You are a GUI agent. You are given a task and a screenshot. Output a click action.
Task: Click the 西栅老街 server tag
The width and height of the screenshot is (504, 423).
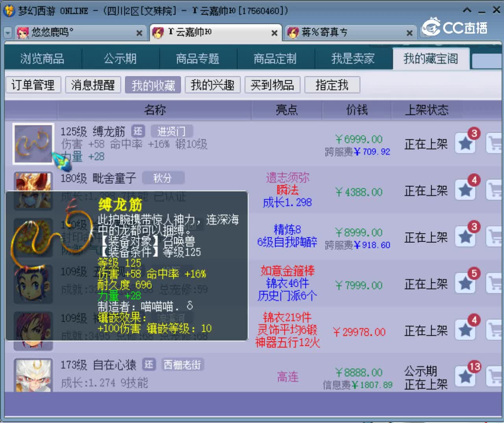coord(182,365)
